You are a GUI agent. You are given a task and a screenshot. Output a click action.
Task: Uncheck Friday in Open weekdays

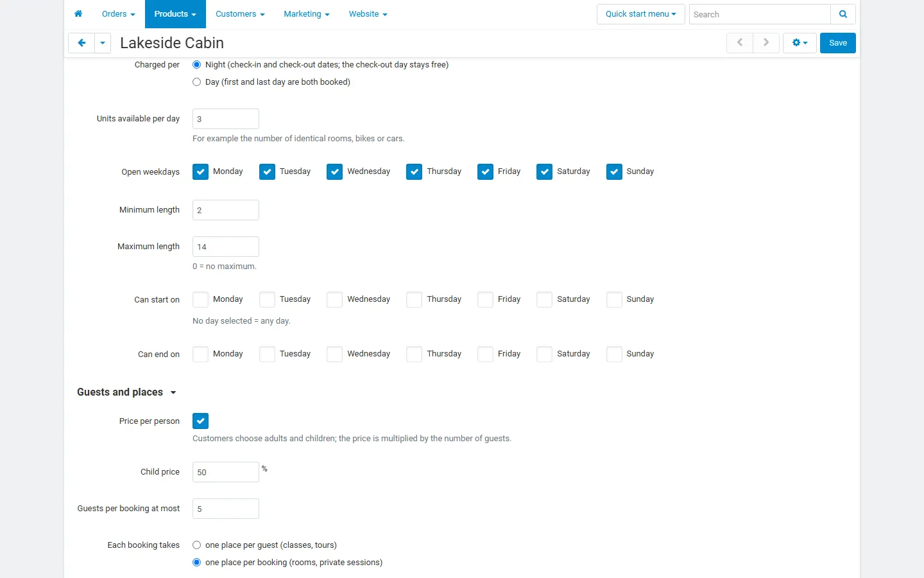click(x=486, y=172)
